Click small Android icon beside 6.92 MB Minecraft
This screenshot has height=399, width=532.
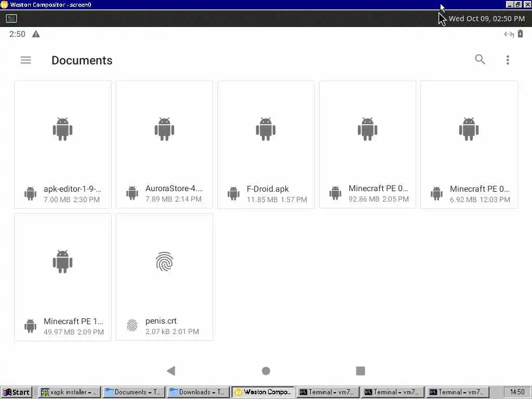pos(436,193)
